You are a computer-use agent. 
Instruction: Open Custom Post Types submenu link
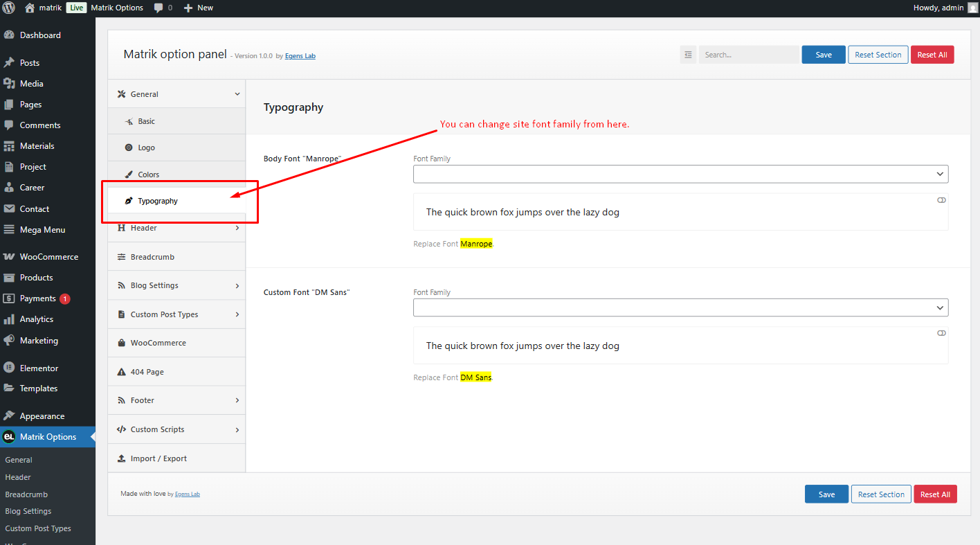point(38,528)
